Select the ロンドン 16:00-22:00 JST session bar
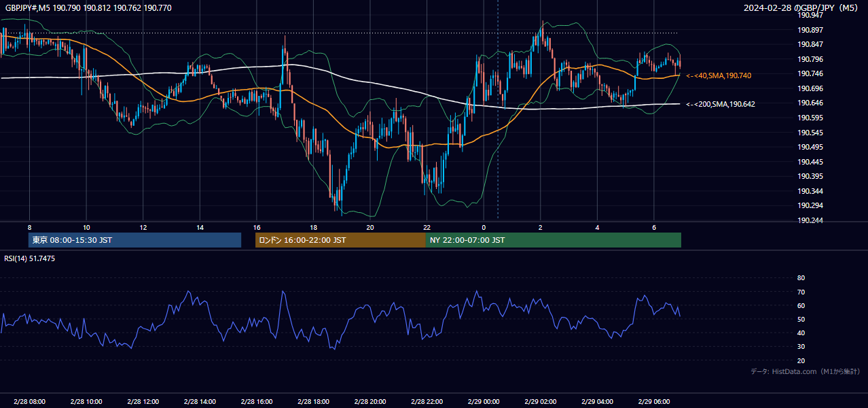The height and width of the screenshot is (408, 868). pyautogui.click(x=340, y=240)
